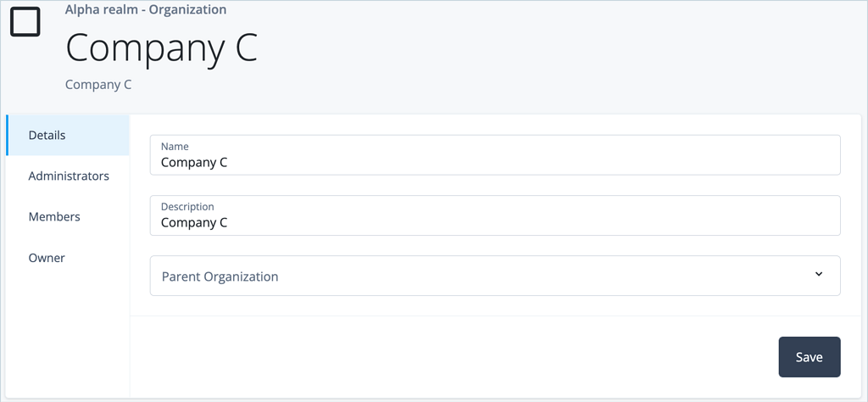Select the Parent Organization placeholder text

tap(220, 276)
